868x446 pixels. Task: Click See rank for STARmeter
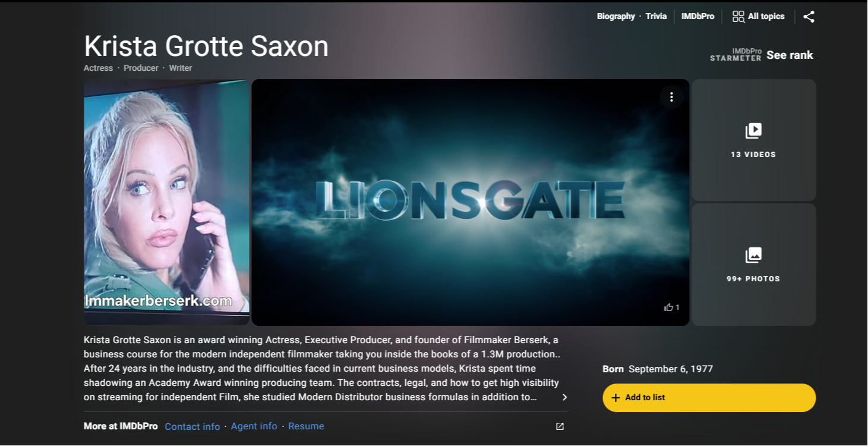click(x=790, y=55)
